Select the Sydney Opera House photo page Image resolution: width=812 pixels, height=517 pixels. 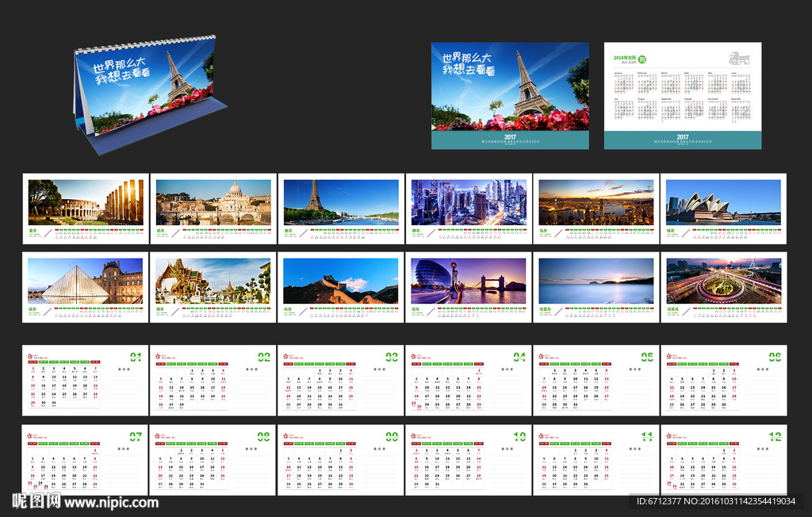(x=723, y=209)
